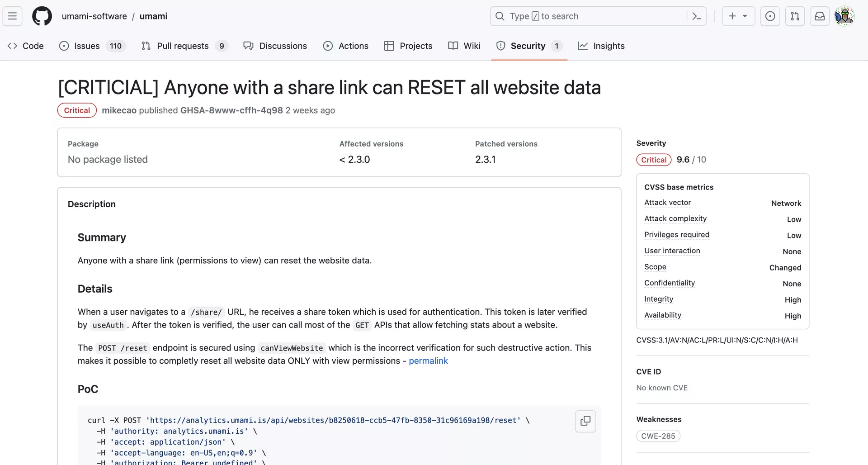
Task: Open the Discussions tab
Action: [x=275, y=46]
